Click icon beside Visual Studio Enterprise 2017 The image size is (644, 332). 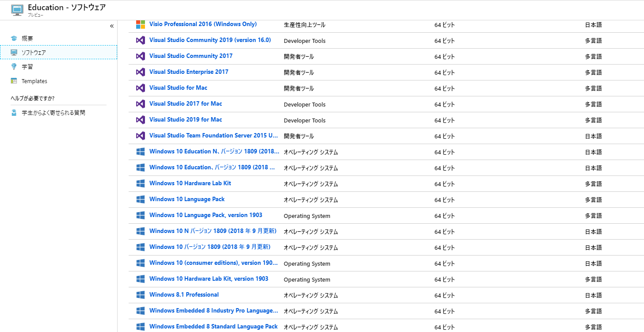(141, 72)
